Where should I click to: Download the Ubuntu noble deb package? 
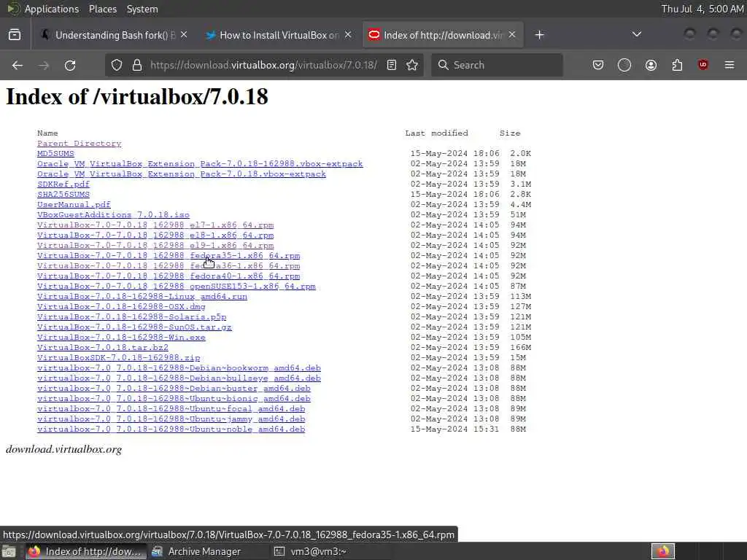(171, 430)
